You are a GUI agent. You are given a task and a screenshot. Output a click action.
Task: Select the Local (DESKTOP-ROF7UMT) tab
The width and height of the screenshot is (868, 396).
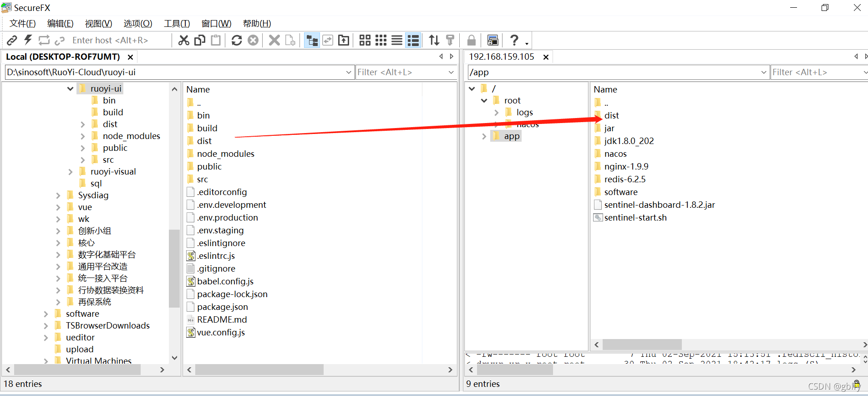[x=63, y=57]
